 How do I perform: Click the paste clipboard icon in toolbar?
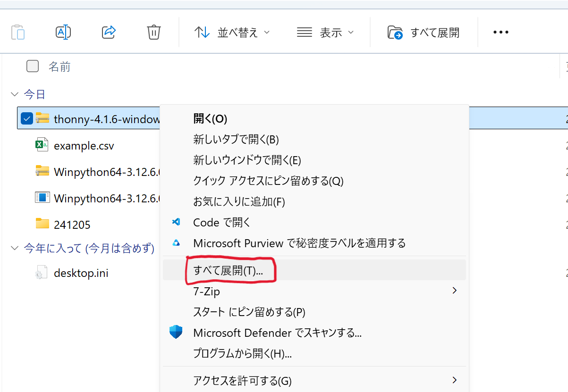[18, 33]
